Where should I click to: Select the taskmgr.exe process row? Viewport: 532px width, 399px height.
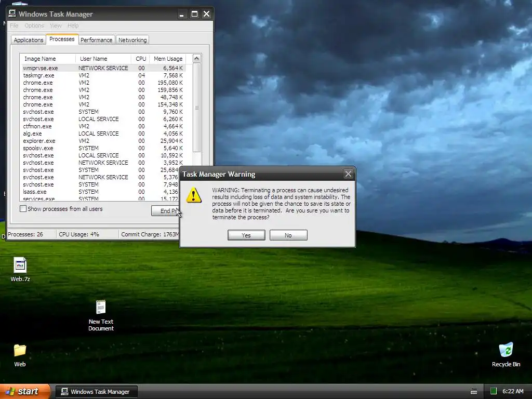tap(103, 75)
